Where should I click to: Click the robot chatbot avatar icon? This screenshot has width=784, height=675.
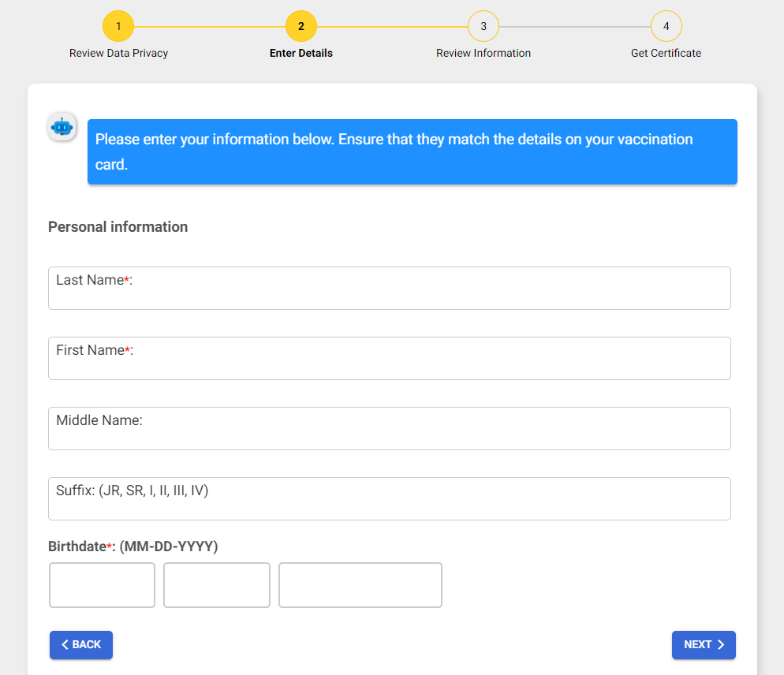(x=62, y=127)
